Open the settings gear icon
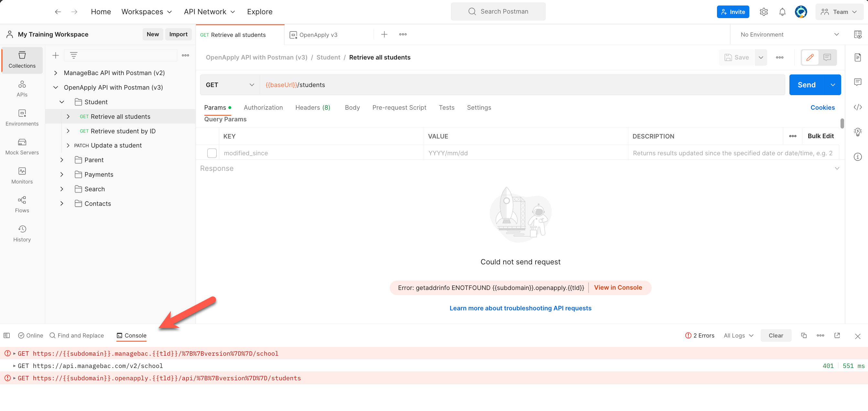This screenshot has width=868, height=411. pyautogui.click(x=764, y=12)
